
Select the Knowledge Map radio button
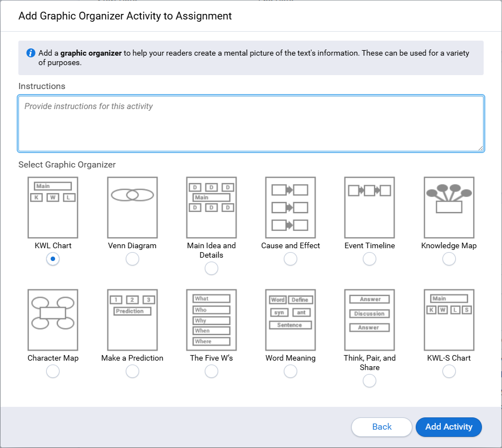[x=449, y=259]
